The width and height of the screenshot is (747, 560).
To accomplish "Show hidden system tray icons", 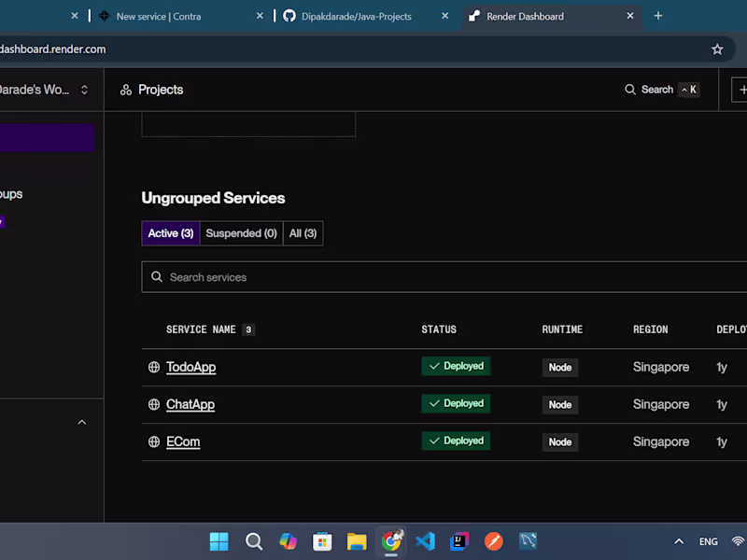I will pos(679,541).
